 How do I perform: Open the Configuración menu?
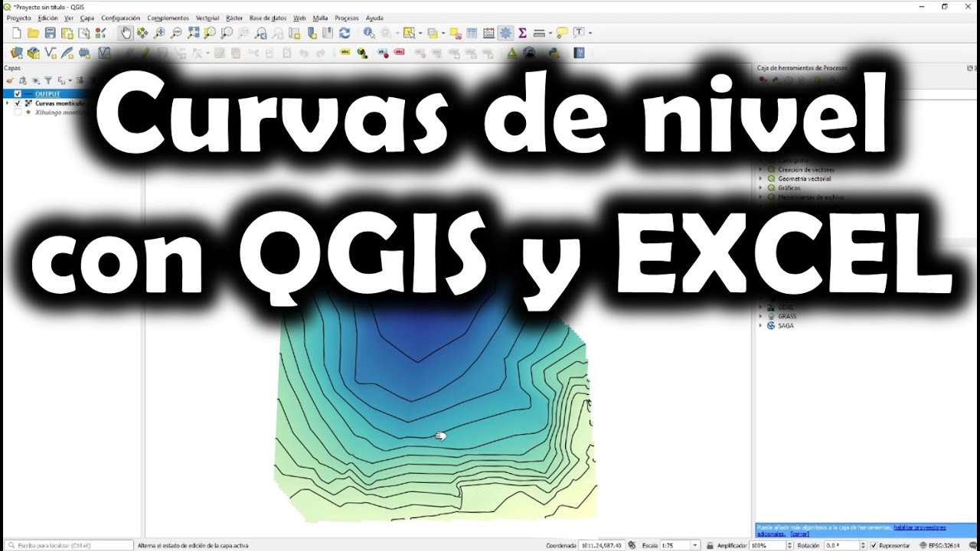120,18
